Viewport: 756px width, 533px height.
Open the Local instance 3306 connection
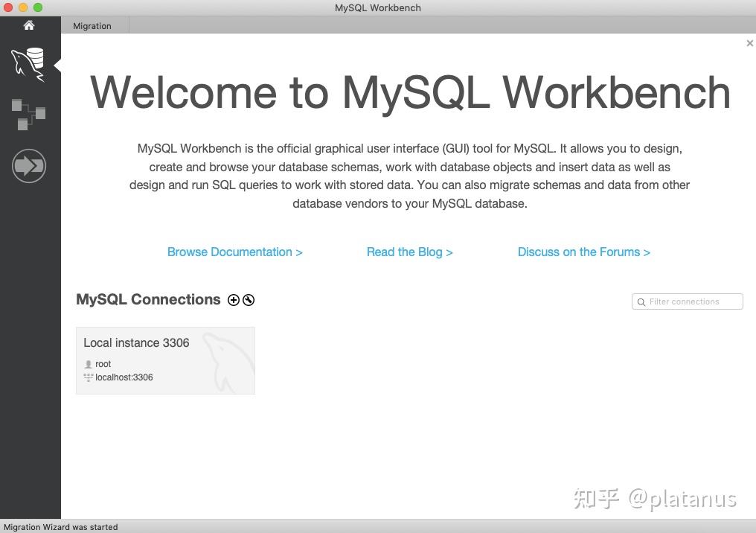(x=136, y=342)
